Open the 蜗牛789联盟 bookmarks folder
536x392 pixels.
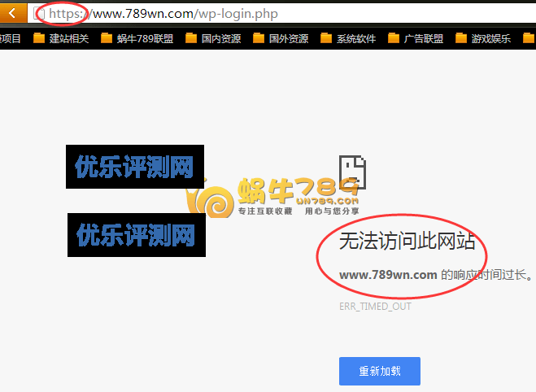pyautogui.click(x=137, y=38)
